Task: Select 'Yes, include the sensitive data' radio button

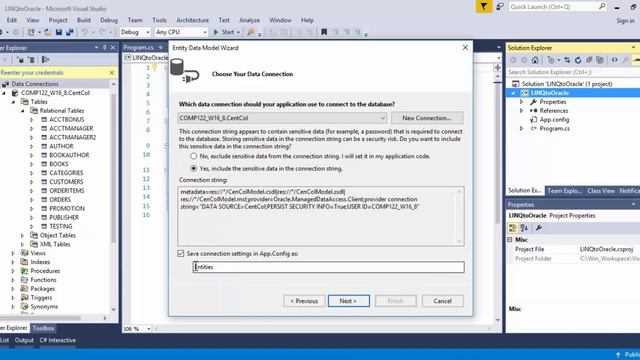Action: 193,168
